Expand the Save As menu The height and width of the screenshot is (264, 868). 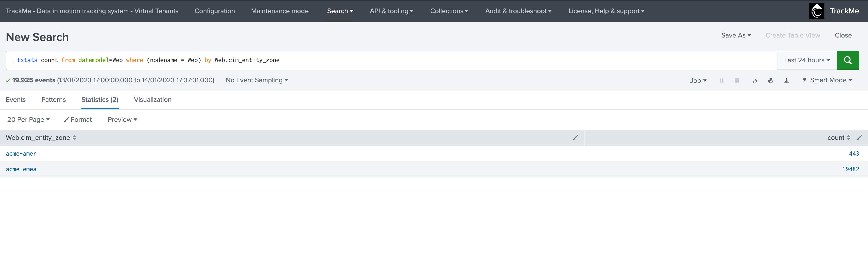[x=736, y=35]
